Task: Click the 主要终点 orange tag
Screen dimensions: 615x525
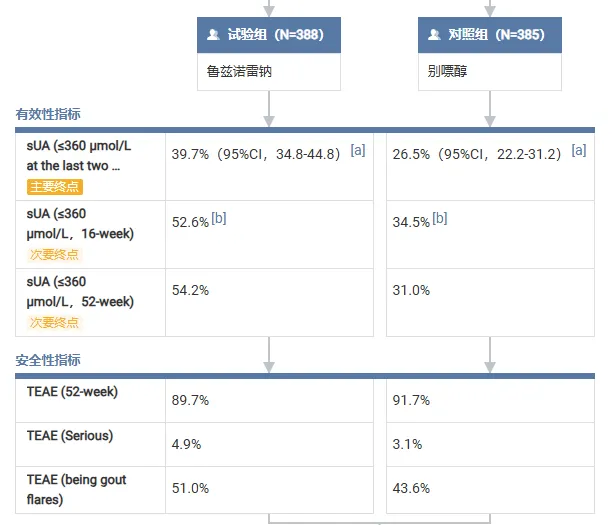Action: pyautogui.click(x=54, y=186)
